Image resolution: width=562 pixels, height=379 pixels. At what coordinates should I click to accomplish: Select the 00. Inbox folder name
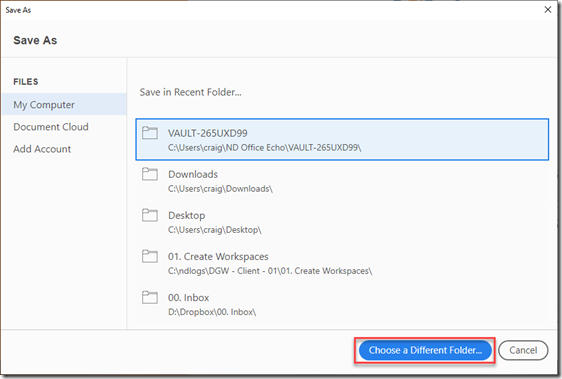189,298
